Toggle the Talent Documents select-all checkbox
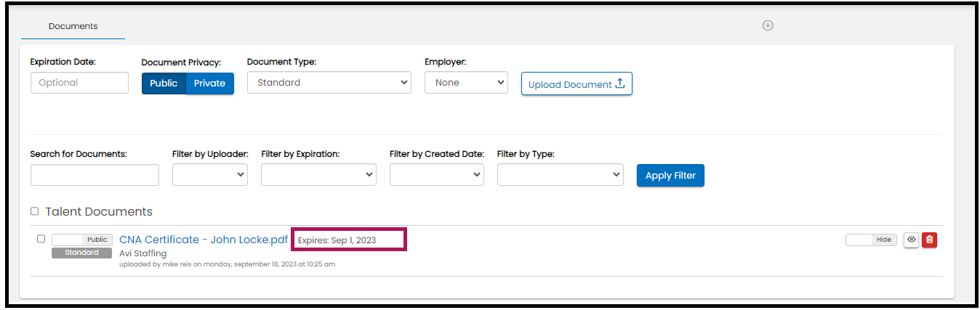Image resolution: width=980 pixels, height=310 pixels. (x=34, y=211)
